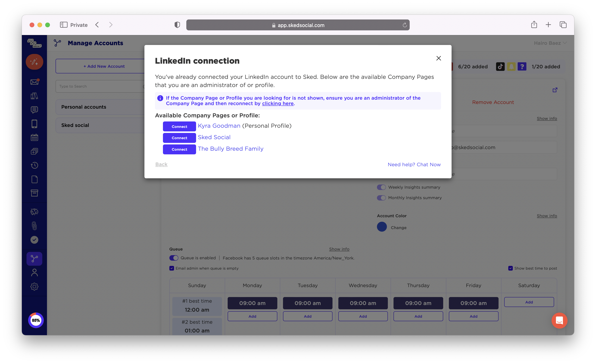Add a queue slot for Tuesday
This screenshot has height=364, width=596.
click(x=307, y=316)
